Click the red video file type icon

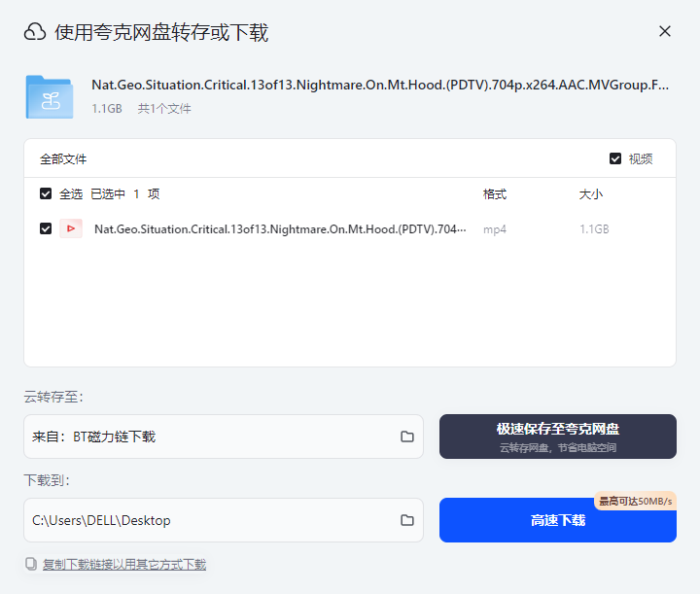coord(71,229)
